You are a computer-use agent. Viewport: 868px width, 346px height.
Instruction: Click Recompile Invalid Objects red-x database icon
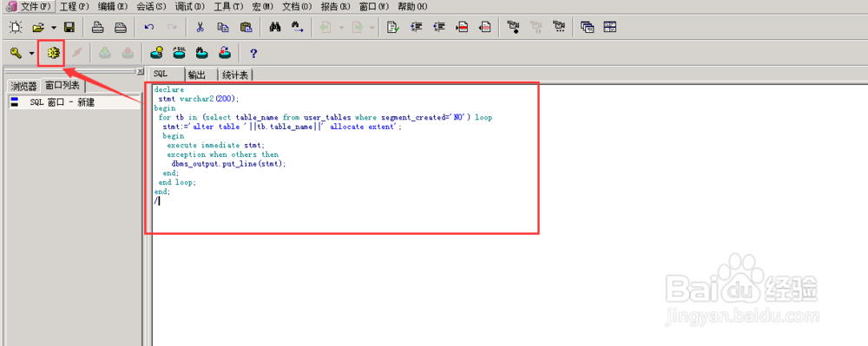tap(225, 53)
